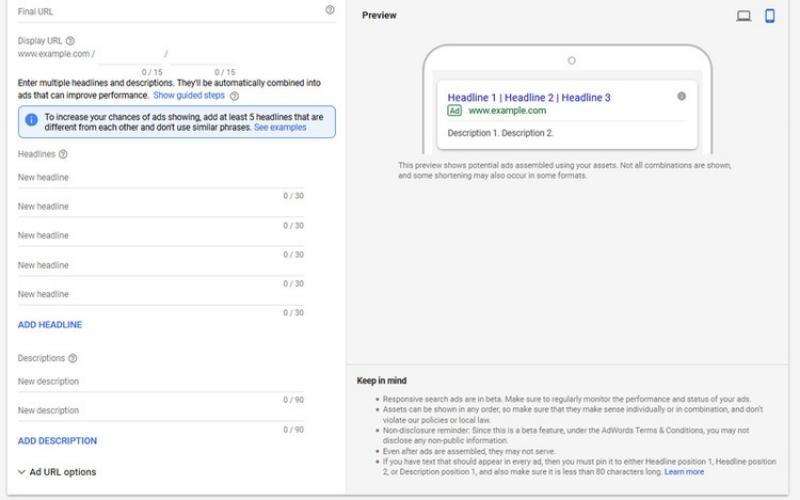Screen dimensions: 800x500
Task: Click second New description field
Action: [x=161, y=411]
